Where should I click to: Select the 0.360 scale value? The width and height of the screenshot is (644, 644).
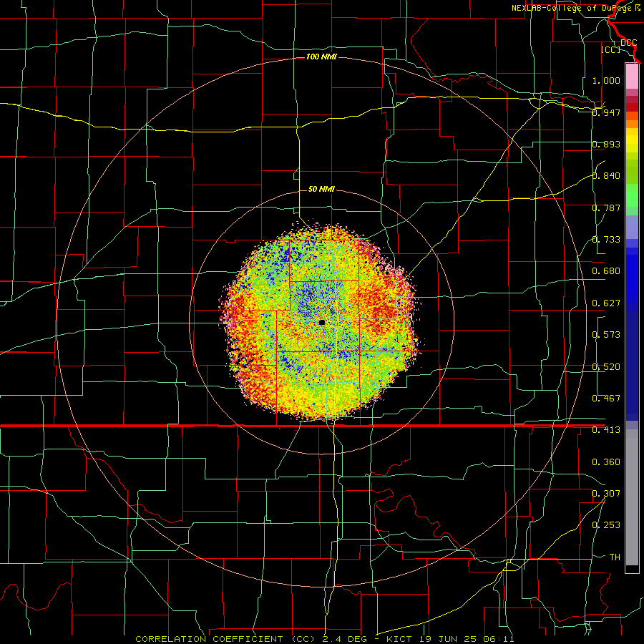606,462
